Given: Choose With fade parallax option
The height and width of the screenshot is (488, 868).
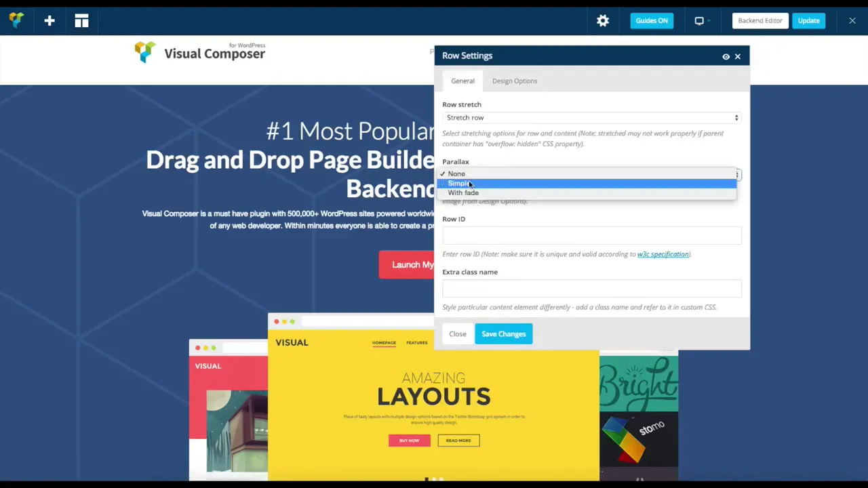Looking at the screenshot, I should tap(587, 192).
